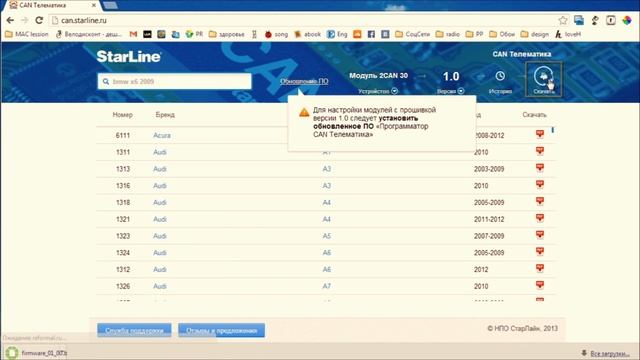The height and width of the screenshot is (360, 640).
Task: Click number 1312 in table
Action: [123, 269]
